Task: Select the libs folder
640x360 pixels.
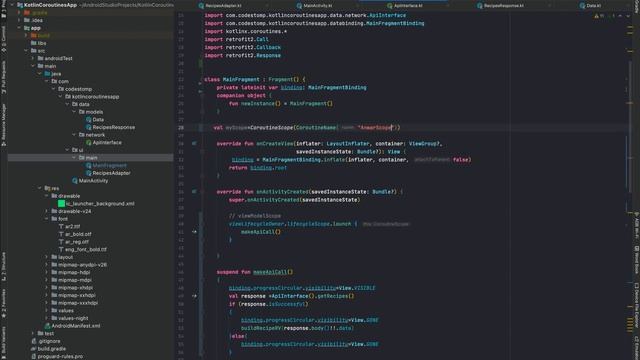Action: 38,43
